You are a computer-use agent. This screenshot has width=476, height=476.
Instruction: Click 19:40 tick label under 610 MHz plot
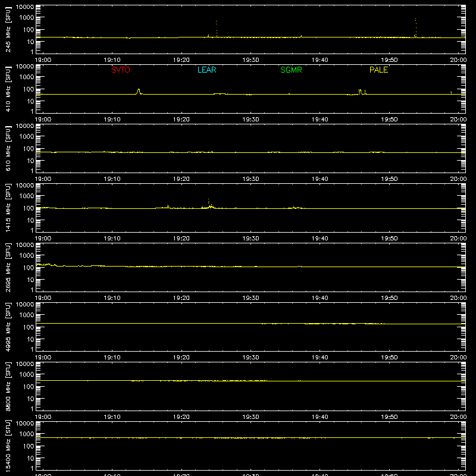click(x=320, y=179)
